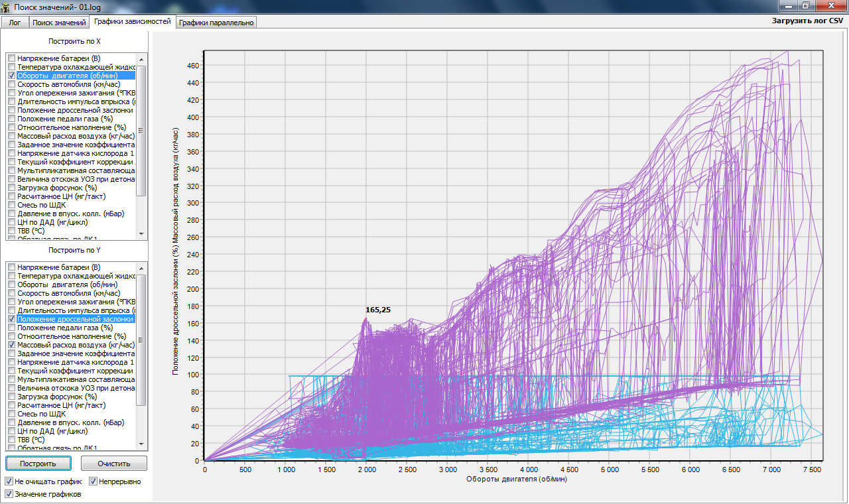This screenshot has width=849, height=504.
Task: Enable ЦН по ДАД in the Y list
Action: [11, 431]
